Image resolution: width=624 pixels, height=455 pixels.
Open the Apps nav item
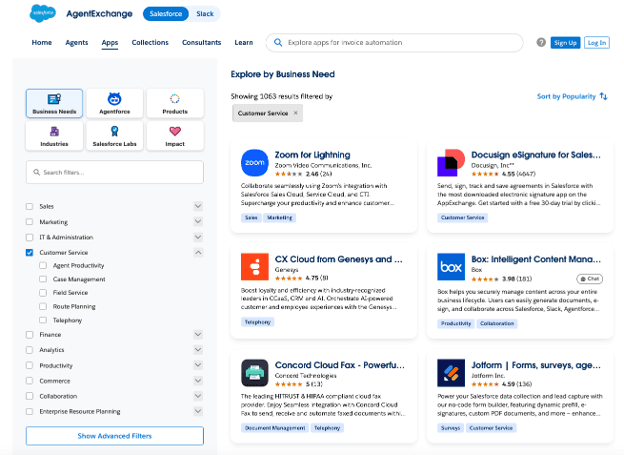pyautogui.click(x=110, y=43)
